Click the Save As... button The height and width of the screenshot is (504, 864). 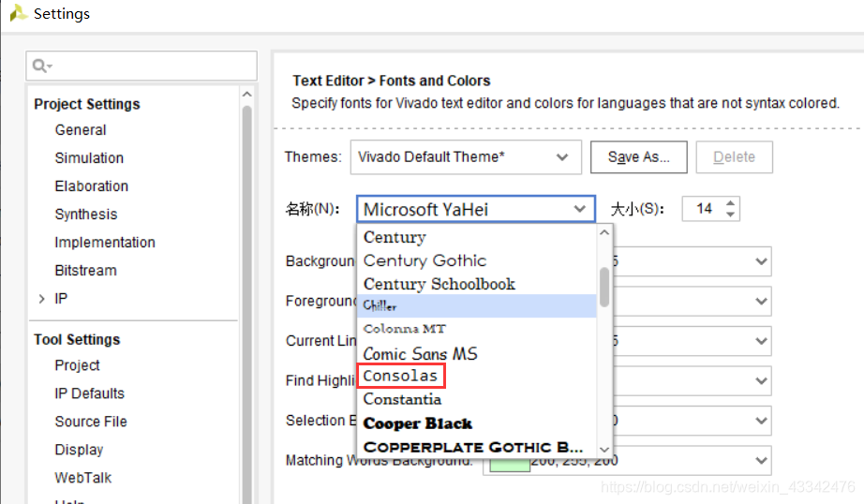click(639, 157)
